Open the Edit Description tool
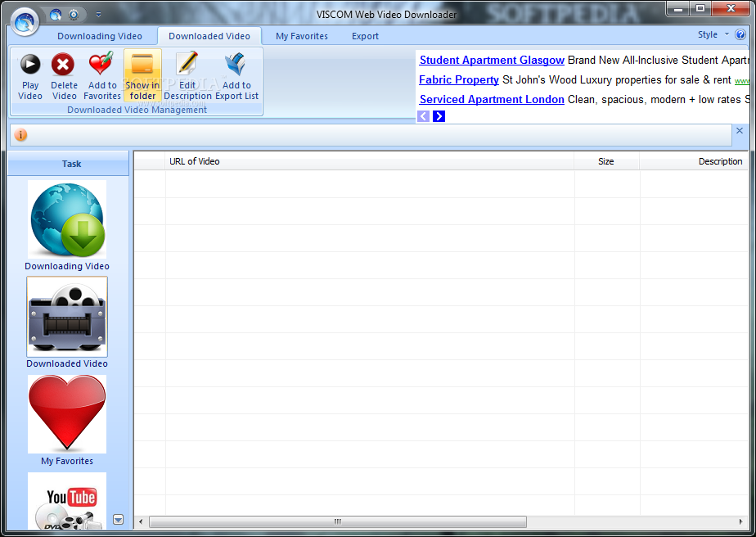This screenshot has height=537, width=756. (x=187, y=76)
